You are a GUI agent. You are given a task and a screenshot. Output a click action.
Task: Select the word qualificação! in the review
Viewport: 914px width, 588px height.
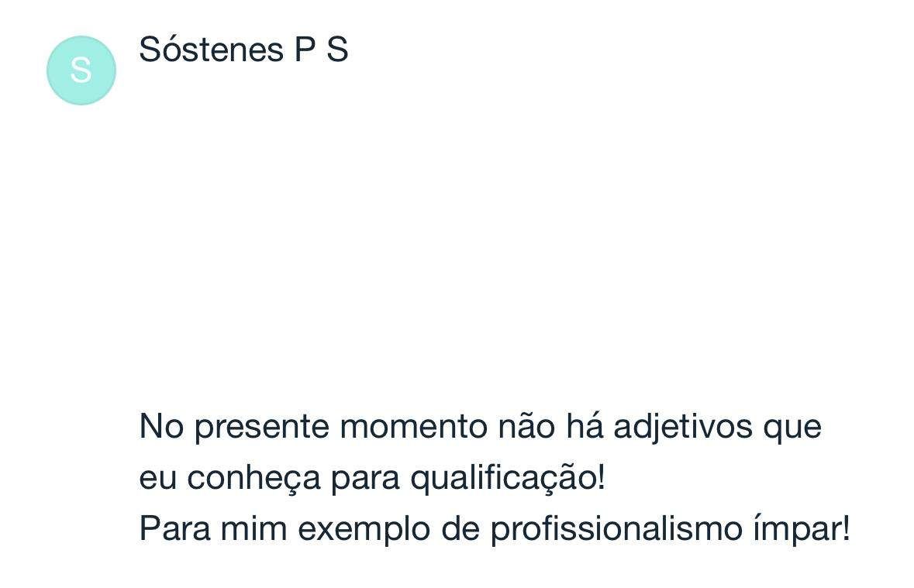509,478
